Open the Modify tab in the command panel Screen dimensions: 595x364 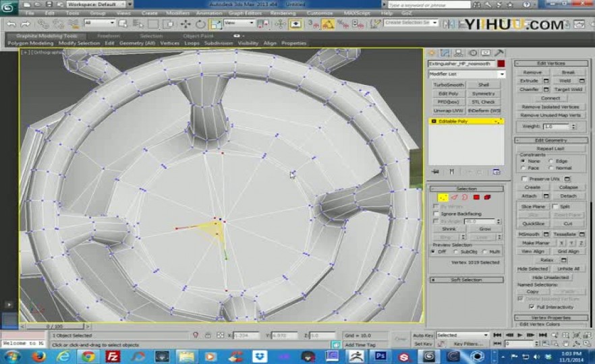[445, 53]
